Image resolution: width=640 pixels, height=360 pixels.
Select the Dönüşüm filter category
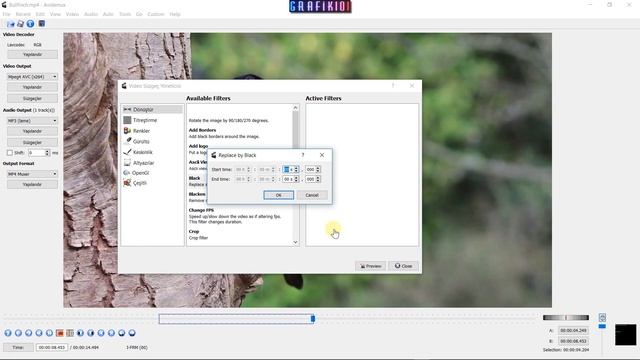tap(152, 109)
